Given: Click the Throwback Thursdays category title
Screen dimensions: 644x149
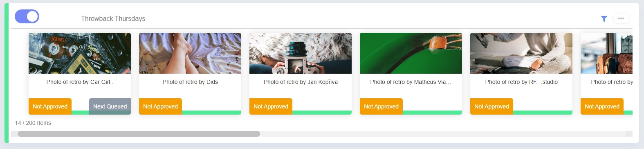Looking at the screenshot, I should point(113,18).
